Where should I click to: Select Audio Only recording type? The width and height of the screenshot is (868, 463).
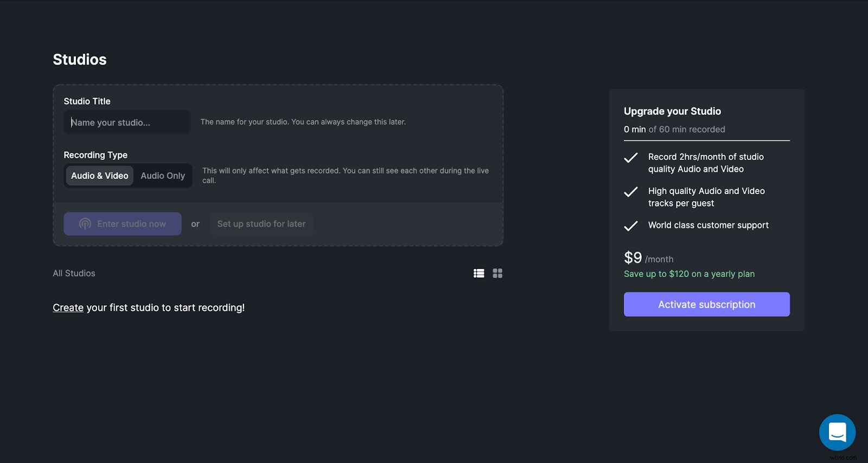(163, 176)
